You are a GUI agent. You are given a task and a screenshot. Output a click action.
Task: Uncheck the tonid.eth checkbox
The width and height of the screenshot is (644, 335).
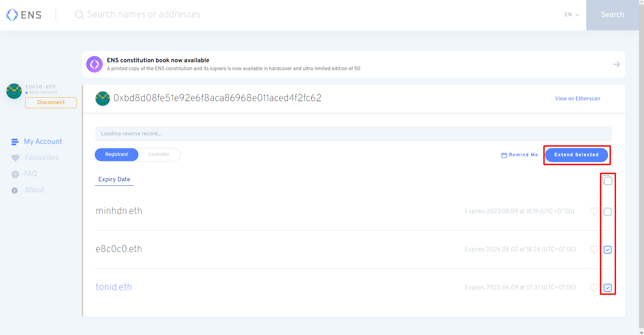click(x=607, y=288)
